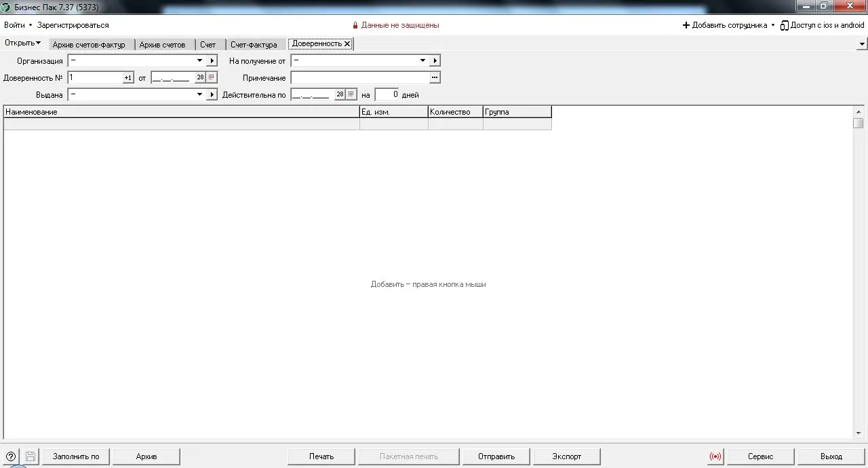The image size is (868, 468).
Task: Expand tab list arrow at far right
Action: pos(861,43)
